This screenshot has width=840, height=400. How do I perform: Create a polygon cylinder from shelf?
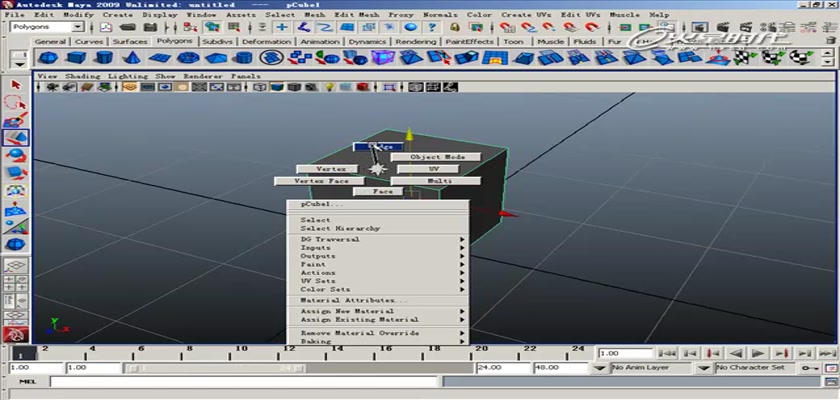(x=104, y=57)
